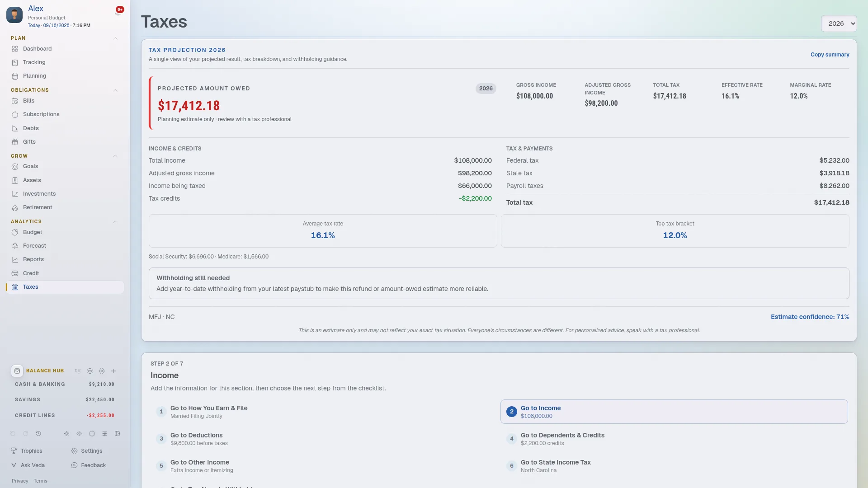Image resolution: width=868 pixels, height=488 pixels.
Task: Open the sliders adjustments icon
Action: (104, 434)
